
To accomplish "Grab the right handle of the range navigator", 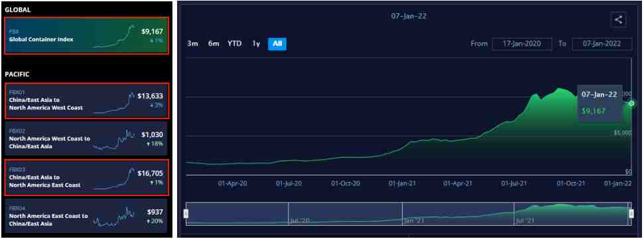I will (x=631, y=214).
